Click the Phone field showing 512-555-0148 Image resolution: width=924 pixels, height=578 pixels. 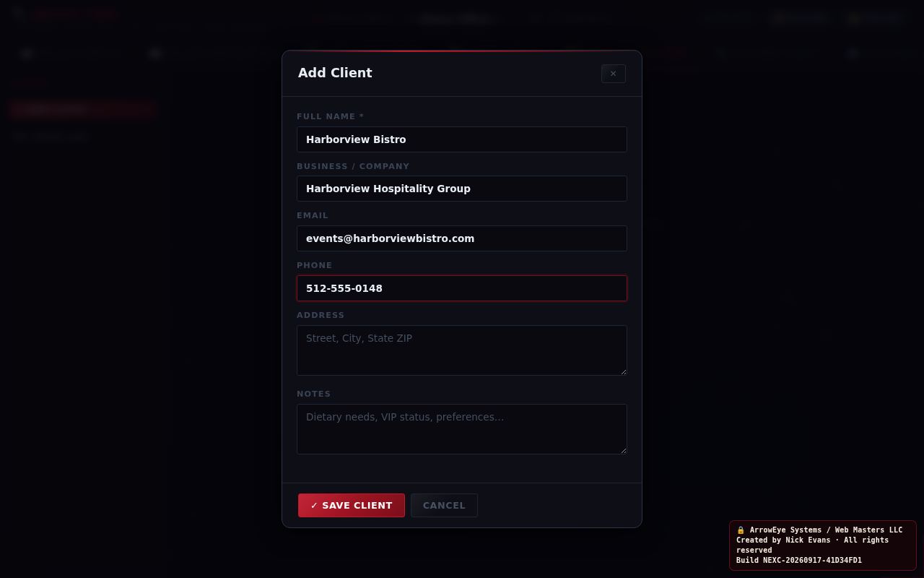[x=462, y=288]
